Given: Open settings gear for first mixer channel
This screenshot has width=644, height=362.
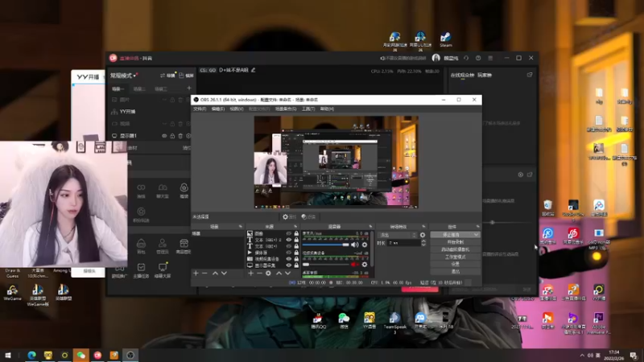Looking at the screenshot, I should click(x=365, y=245).
